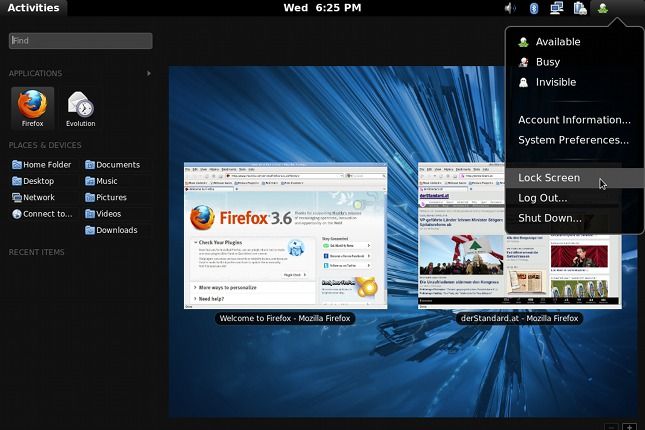
Task: Click the Connect to... globe icon
Action: (x=17, y=214)
